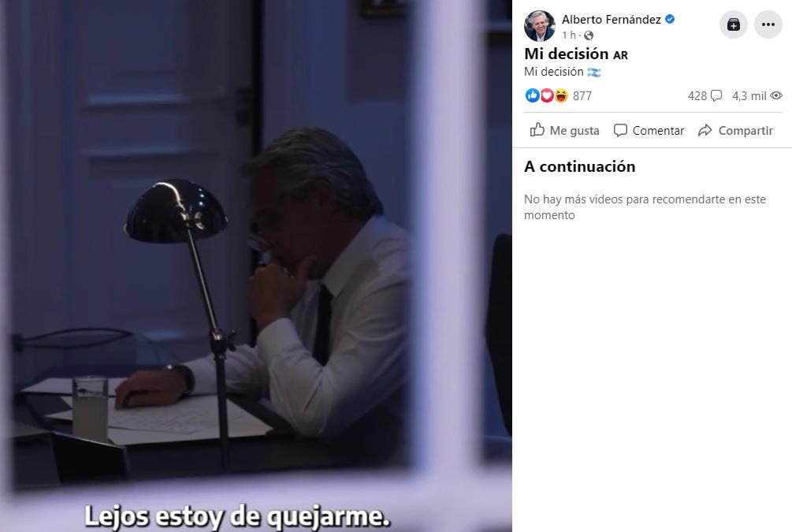Click the 4,3 mil views eye icon

point(777,95)
